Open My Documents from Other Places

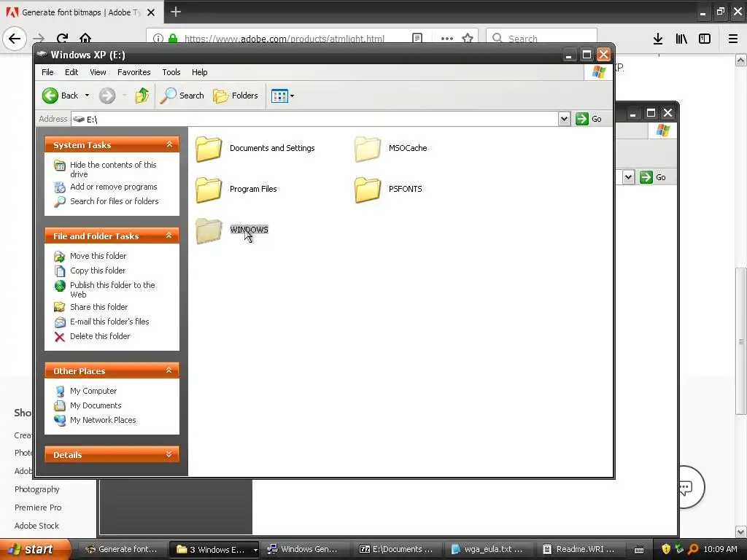click(96, 405)
